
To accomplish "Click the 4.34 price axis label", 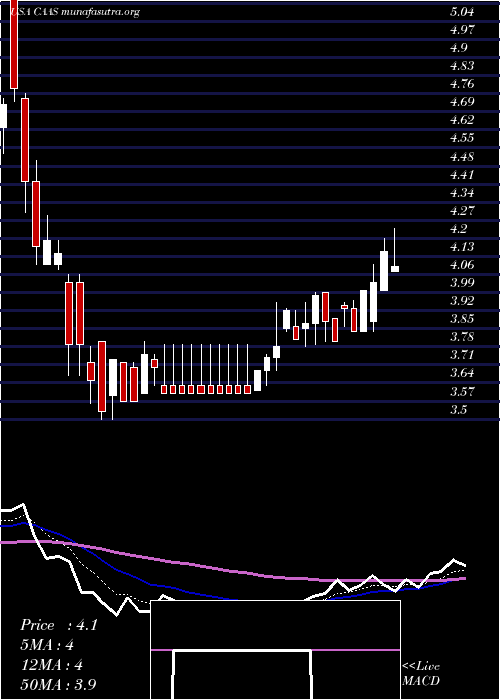I will point(462,193).
